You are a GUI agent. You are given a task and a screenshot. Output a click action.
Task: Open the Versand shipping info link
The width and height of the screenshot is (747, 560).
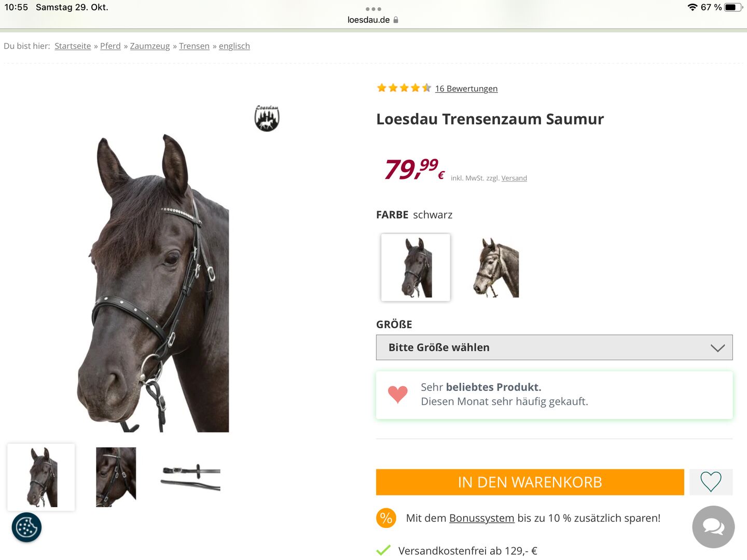[x=514, y=178]
